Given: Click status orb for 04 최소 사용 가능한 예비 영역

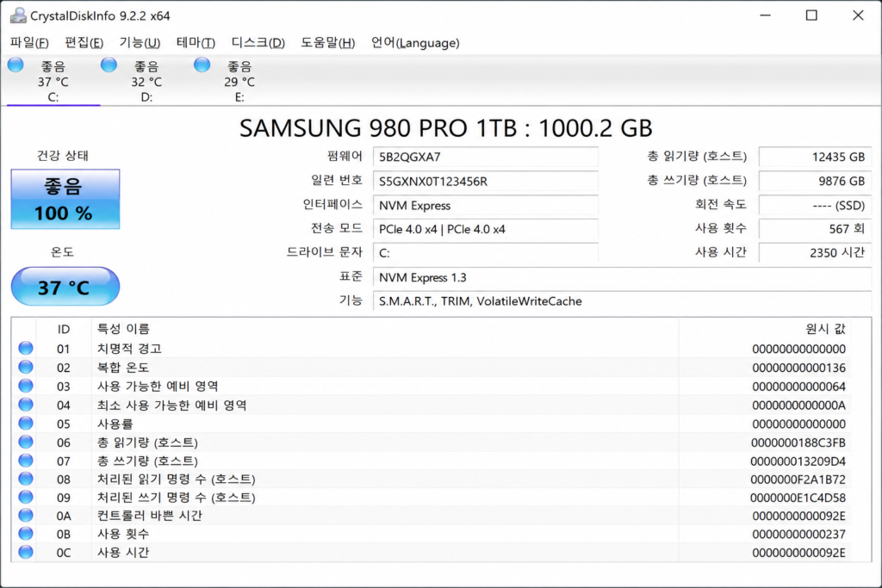Looking at the screenshot, I should [x=26, y=404].
